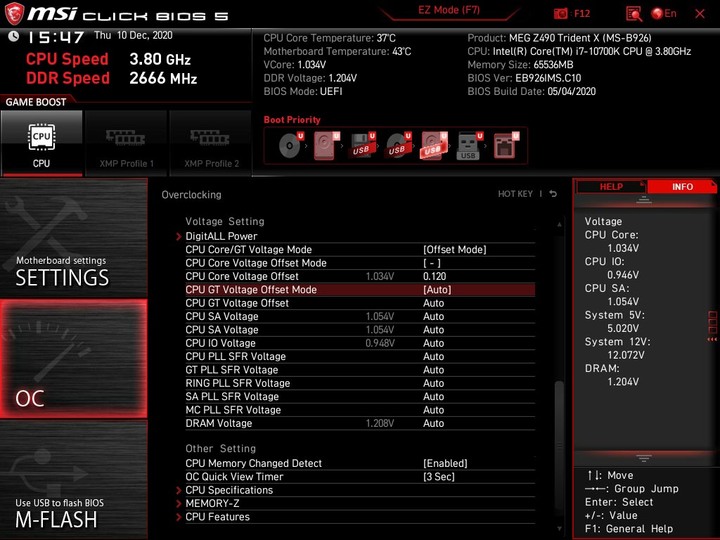This screenshot has height=540, width=720.
Task: Open CPU Core/GT Voltage Mode Offset Mode dropdown
Action: click(455, 249)
